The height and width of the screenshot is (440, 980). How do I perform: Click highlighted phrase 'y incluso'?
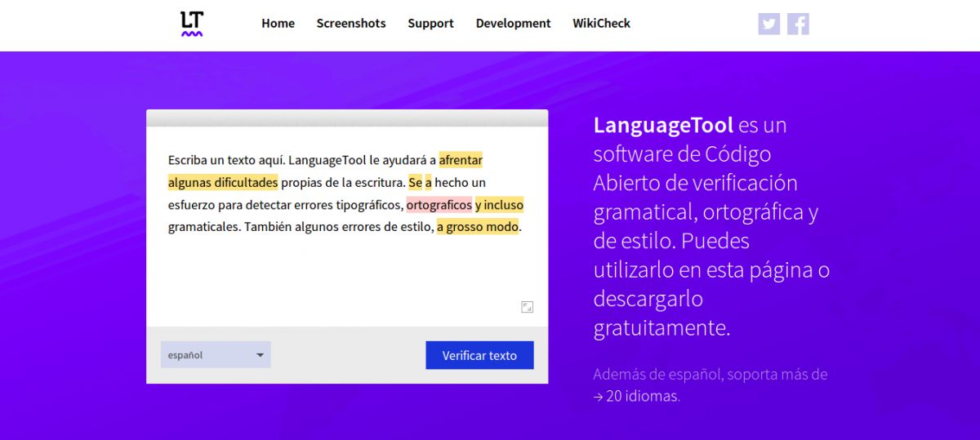[499, 204]
